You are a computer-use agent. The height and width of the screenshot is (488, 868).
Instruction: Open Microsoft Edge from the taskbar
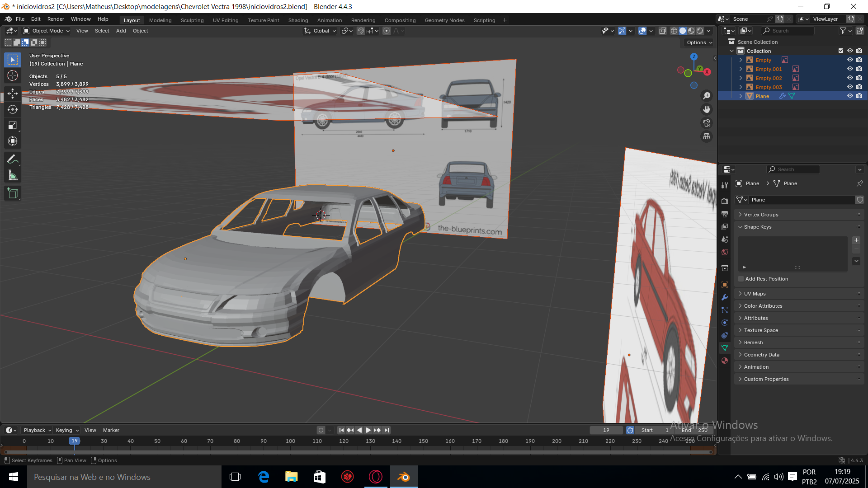click(x=264, y=477)
